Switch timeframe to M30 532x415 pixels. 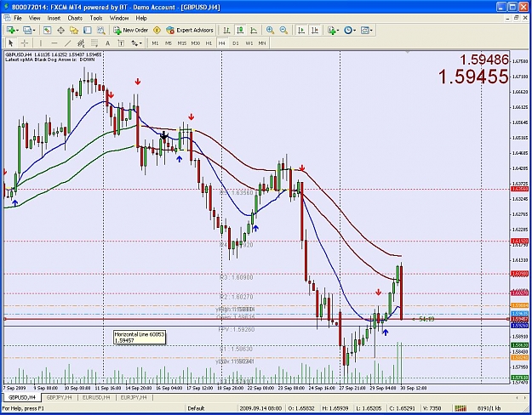point(196,43)
